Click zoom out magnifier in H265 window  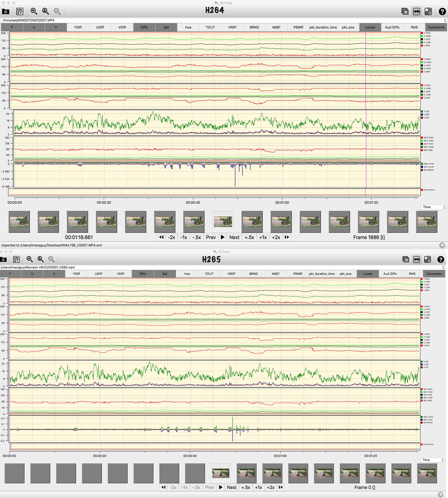(x=52, y=259)
